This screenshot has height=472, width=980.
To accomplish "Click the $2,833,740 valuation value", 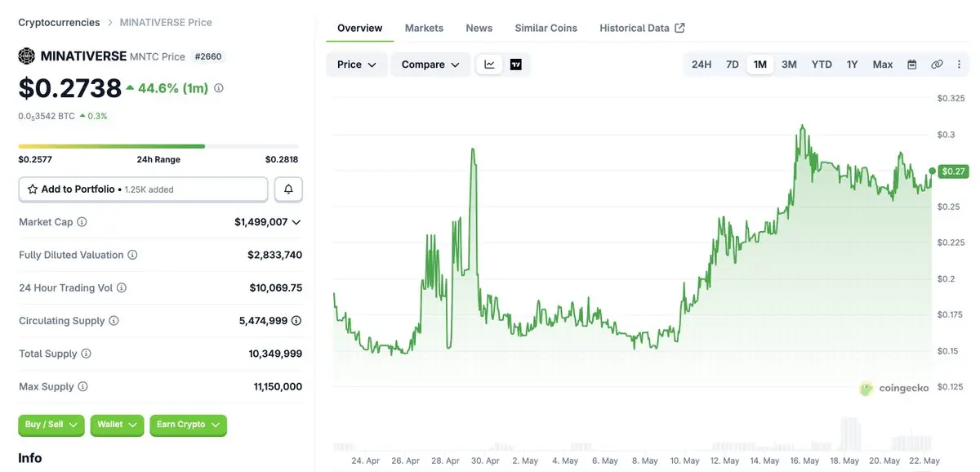I will pos(274,255).
